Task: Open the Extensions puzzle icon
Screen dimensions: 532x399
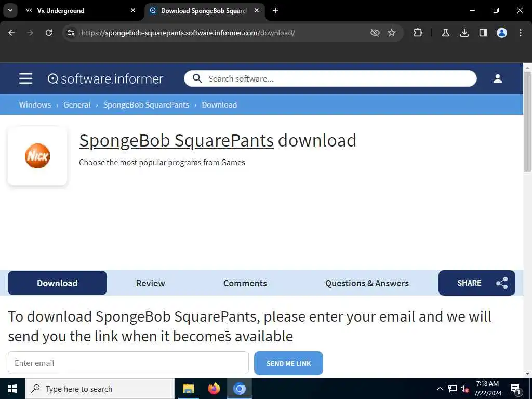Action: tap(418, 33)
